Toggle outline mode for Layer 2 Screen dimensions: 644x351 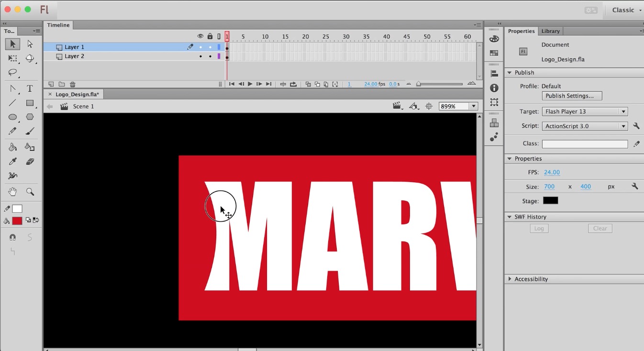pyautogui.click(x=219, y=56)
